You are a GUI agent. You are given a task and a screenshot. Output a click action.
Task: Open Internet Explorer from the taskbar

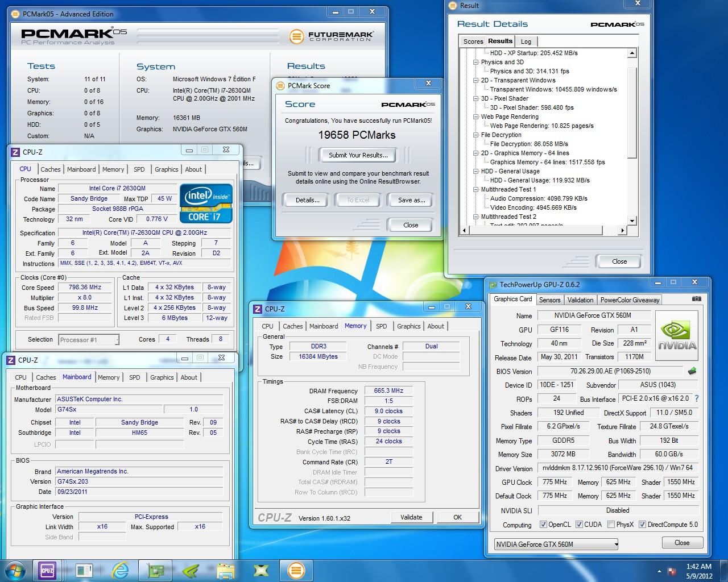pyautogui.click(x=120, y=570)
